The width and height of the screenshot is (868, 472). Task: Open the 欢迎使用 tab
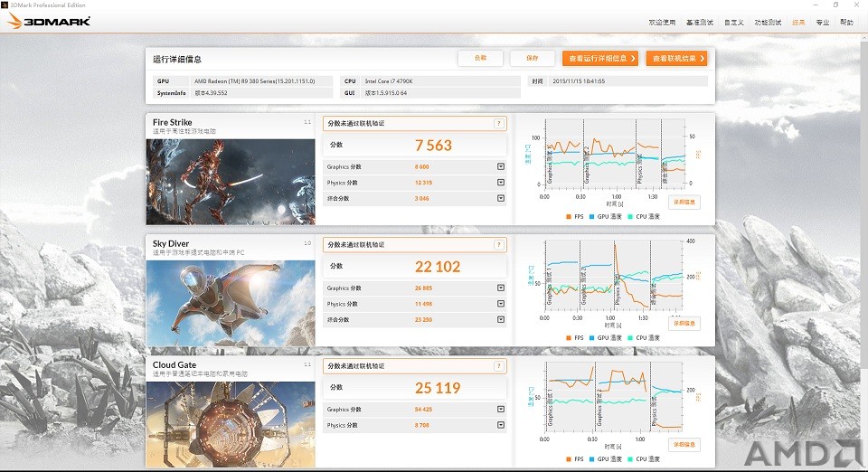[x=662, y=22]
